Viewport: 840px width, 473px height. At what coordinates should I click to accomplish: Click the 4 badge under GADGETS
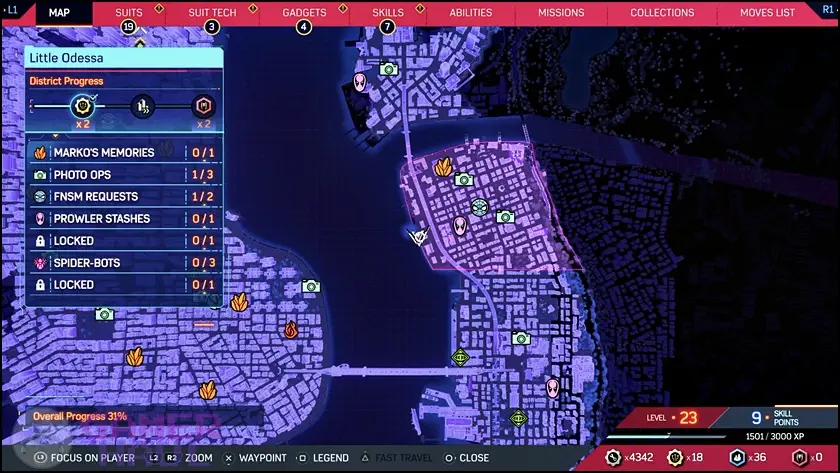(304, 27)
